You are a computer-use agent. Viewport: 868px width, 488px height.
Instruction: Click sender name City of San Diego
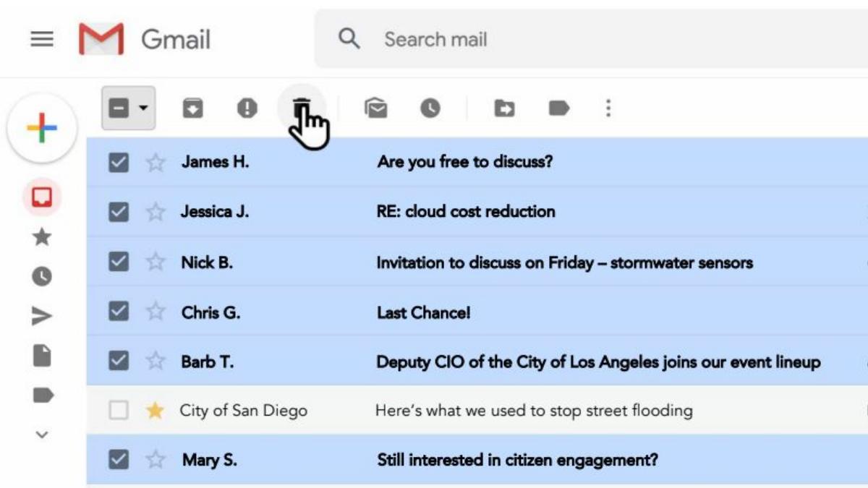pos(244,411)
